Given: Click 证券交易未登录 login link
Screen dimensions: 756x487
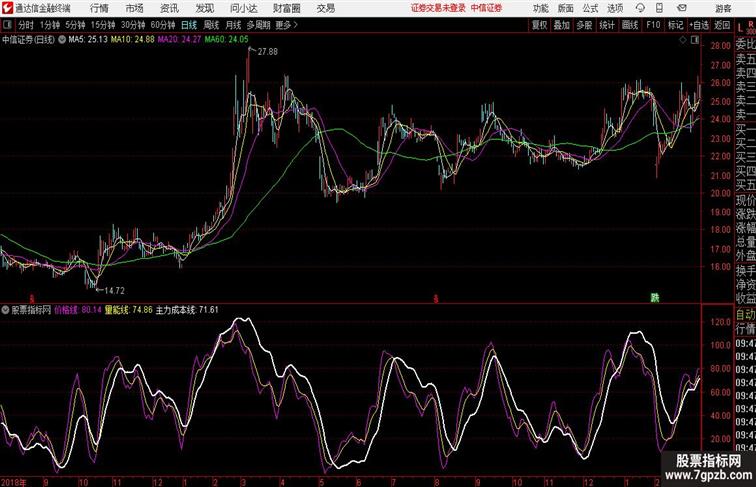Looking at the screenshot, I should point(438,8).
